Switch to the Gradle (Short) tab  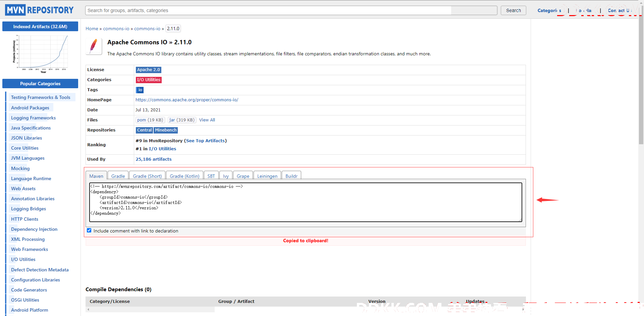click(147, 176)
